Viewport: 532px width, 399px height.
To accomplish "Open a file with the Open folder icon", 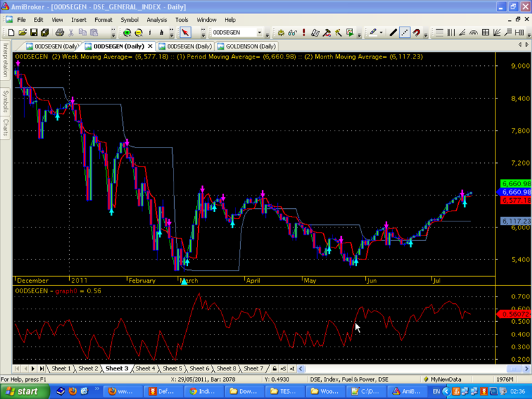I will [x=23, y=33].
